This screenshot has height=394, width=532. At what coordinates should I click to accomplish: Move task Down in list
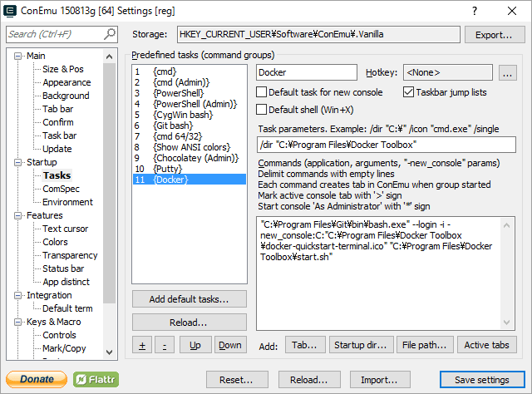click(230, 345)
